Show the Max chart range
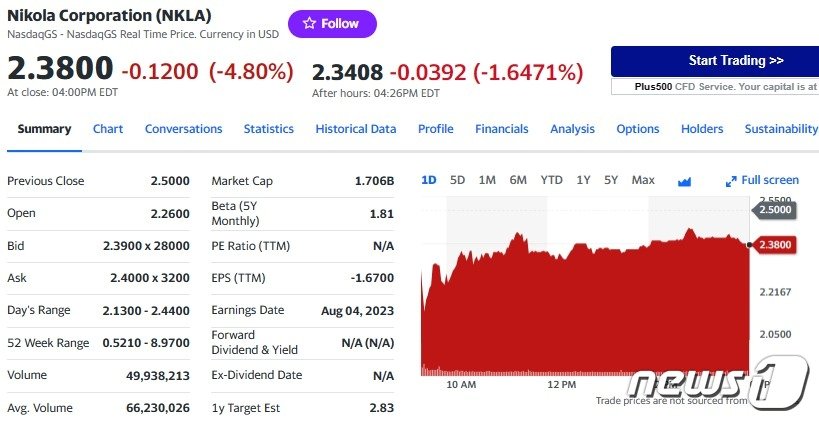Image resolution: width=819 pixels, height=422 pixels. [x=643, y=180]
